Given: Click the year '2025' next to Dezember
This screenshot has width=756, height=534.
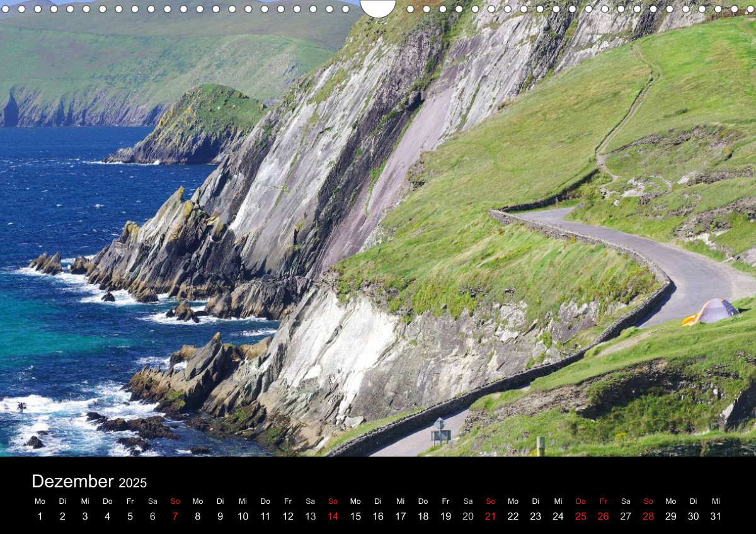Looking at the screenshot, I should (x=132, y=483).
